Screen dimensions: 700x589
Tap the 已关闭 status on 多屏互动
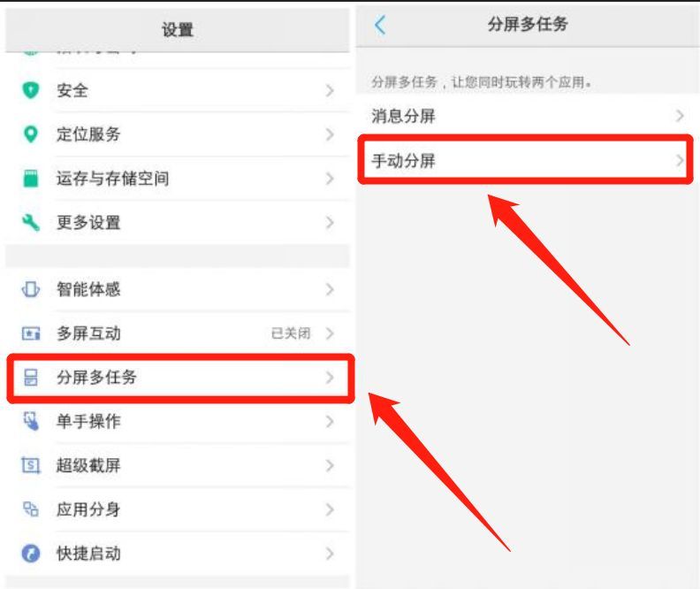pos(291,333)
